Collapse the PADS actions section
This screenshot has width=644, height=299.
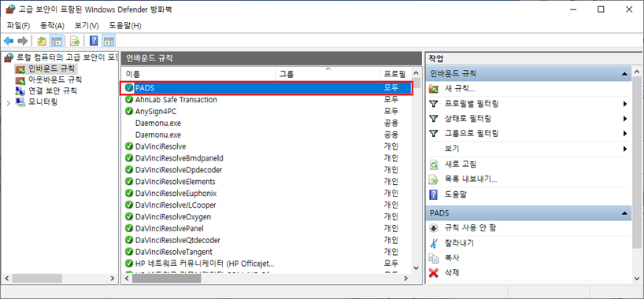[x=624, y=213]
